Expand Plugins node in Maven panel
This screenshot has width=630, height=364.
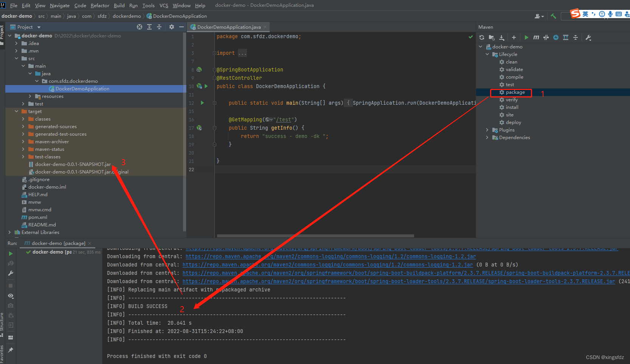(487, 130)
